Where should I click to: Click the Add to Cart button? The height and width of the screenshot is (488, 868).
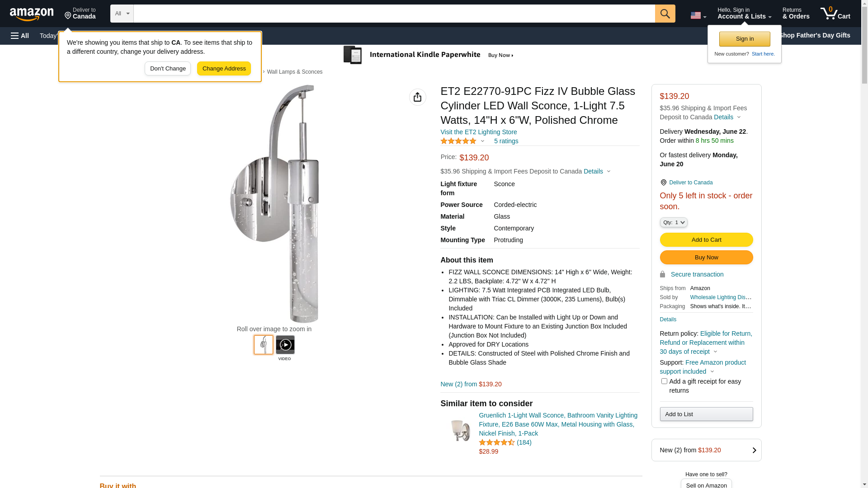pos(706,240)
